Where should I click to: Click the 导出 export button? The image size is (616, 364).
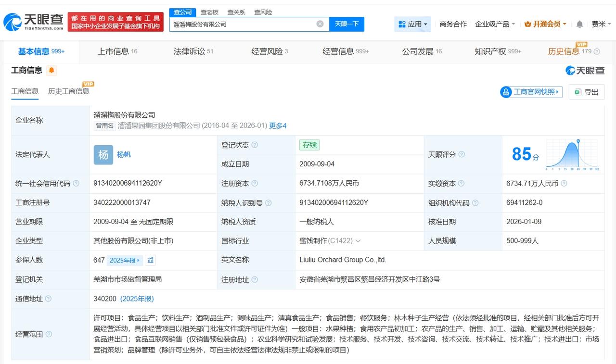tap(587, 92)
